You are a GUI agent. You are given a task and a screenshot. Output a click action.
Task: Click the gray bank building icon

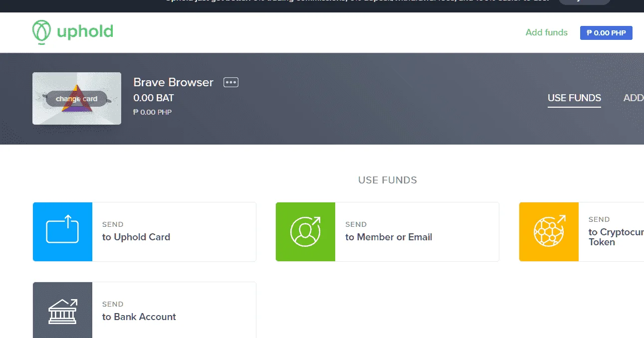(x=62, y=310)
